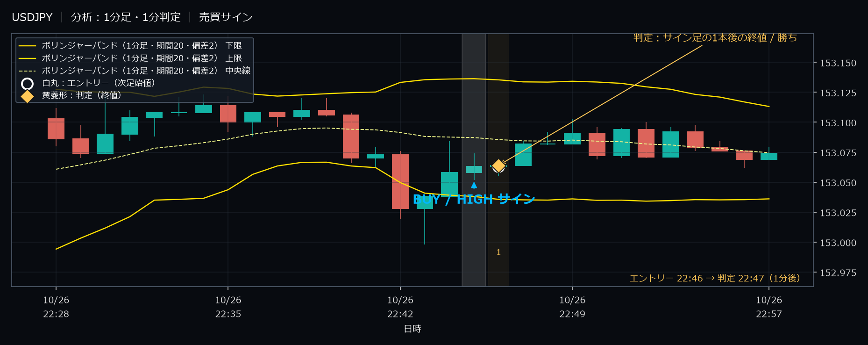Click the 10/26 22:28 time axis label

click(56, 307)
